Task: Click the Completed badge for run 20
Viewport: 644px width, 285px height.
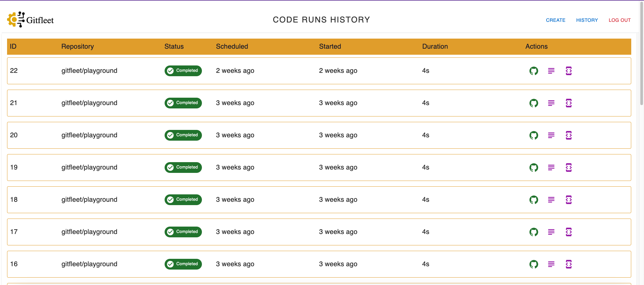Action: coord(183,135)
